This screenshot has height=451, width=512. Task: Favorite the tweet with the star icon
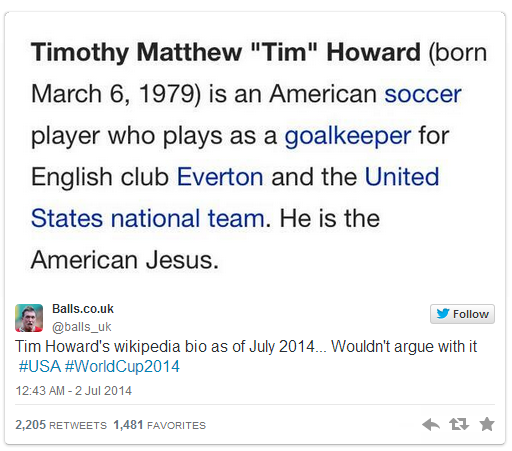tap(487, 424)
